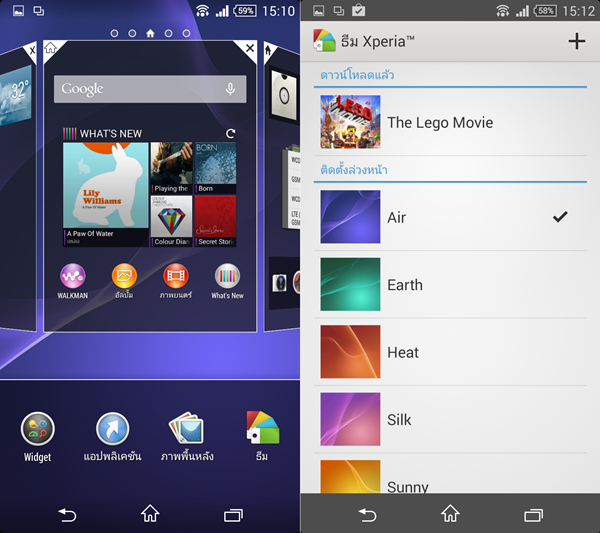Image resolution: width=600 pixels, height=533 pixels.
Task: Tap the plus icon in Xperia themes
Action: click(576, 41)
